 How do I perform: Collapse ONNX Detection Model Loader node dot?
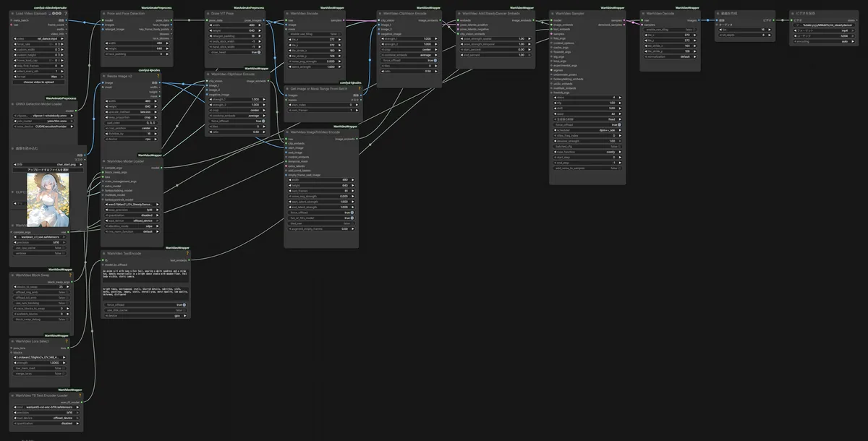tap(13, 103)
